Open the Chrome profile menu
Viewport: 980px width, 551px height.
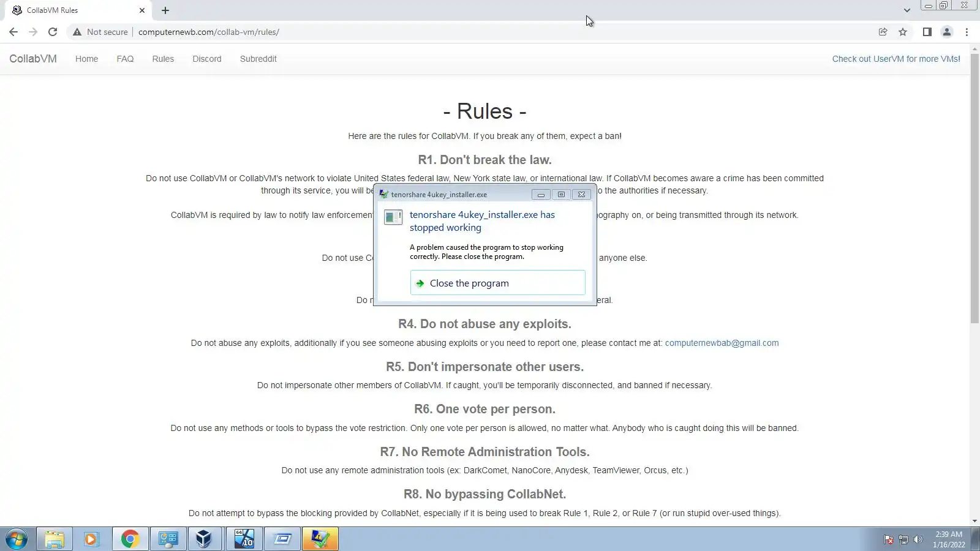pyautogui.click(x=947, y=32)
